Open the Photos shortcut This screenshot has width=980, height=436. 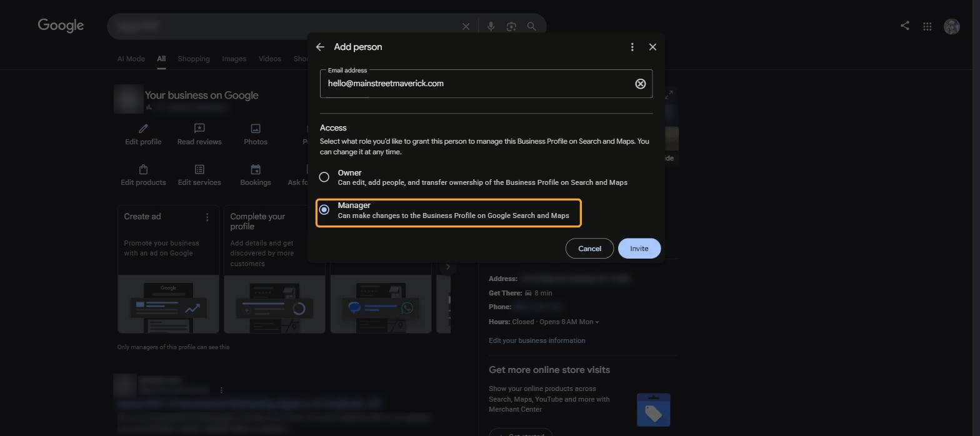[x=256, y=134]
